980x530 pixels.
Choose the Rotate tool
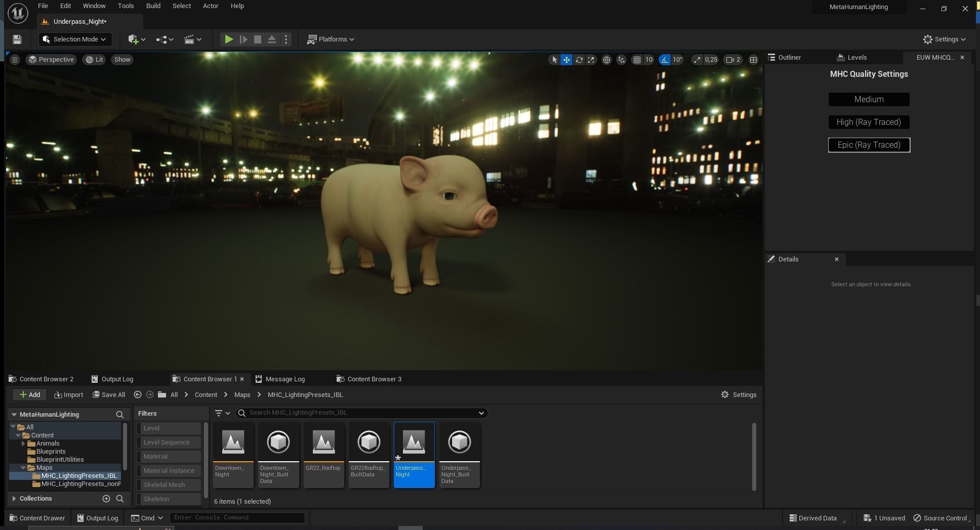[x=579, y=60]
